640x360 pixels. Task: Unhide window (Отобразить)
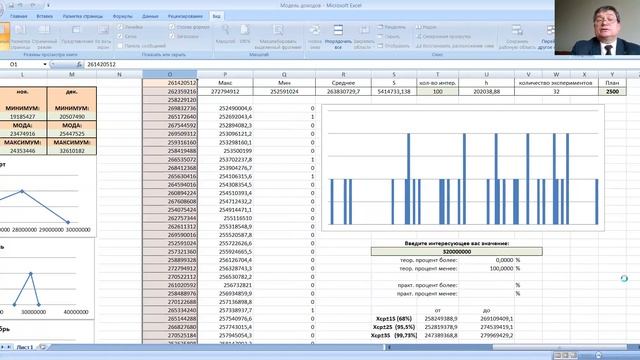click(393, 46)
